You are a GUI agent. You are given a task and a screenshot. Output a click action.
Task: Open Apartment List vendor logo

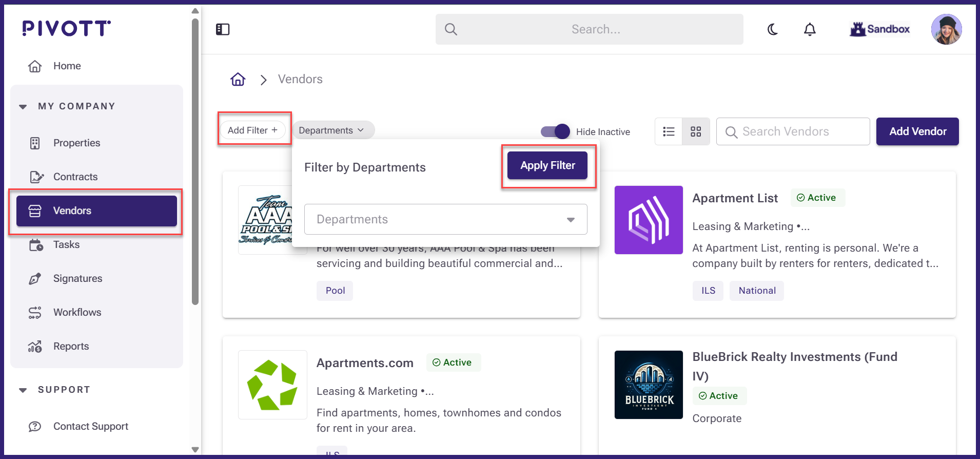[x=649, y=220]
